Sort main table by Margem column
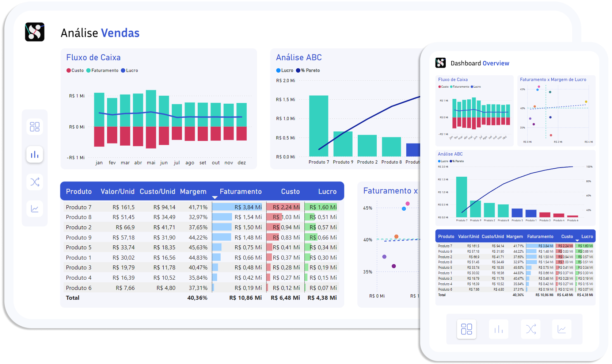 coord(193,192)
